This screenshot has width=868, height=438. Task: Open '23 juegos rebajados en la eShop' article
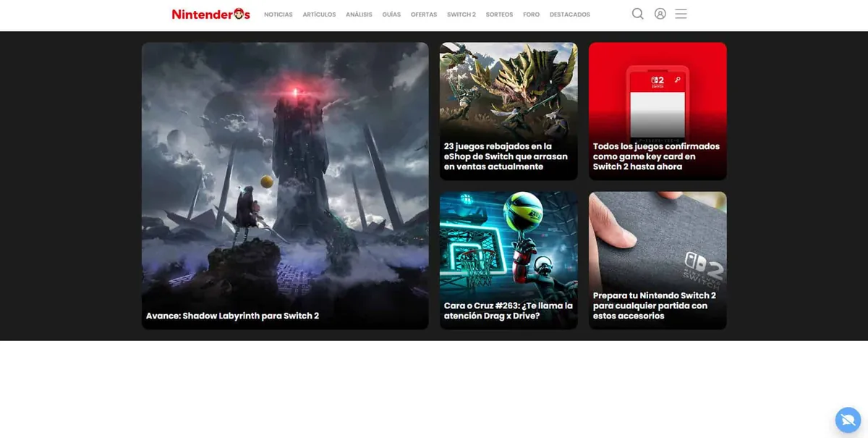coord(506,156)
